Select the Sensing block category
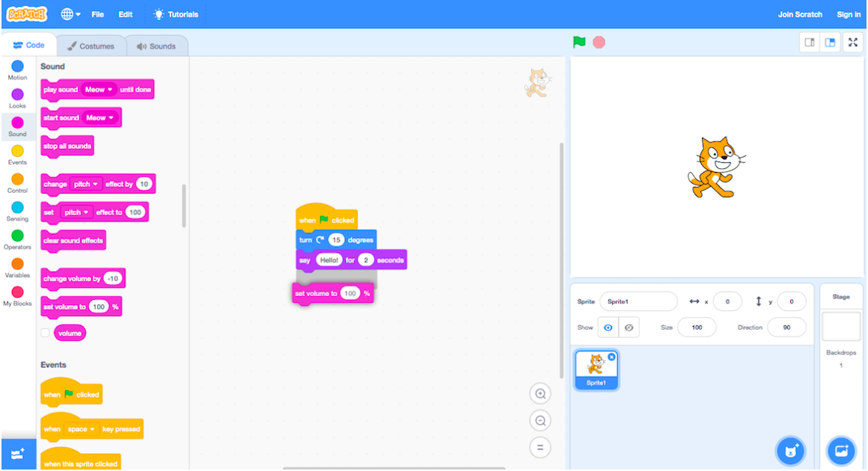Viewport: 868px width, 471px height. click(x=18, y=211)
